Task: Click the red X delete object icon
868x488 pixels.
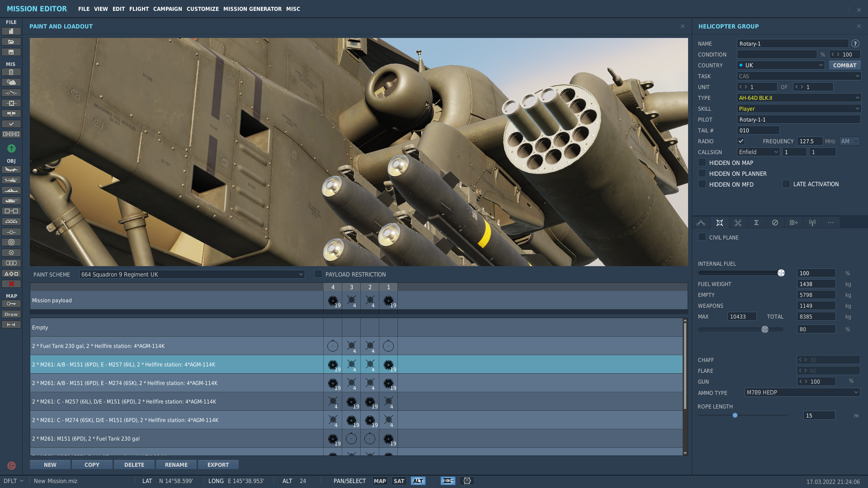Action: [x=11, y=284]
